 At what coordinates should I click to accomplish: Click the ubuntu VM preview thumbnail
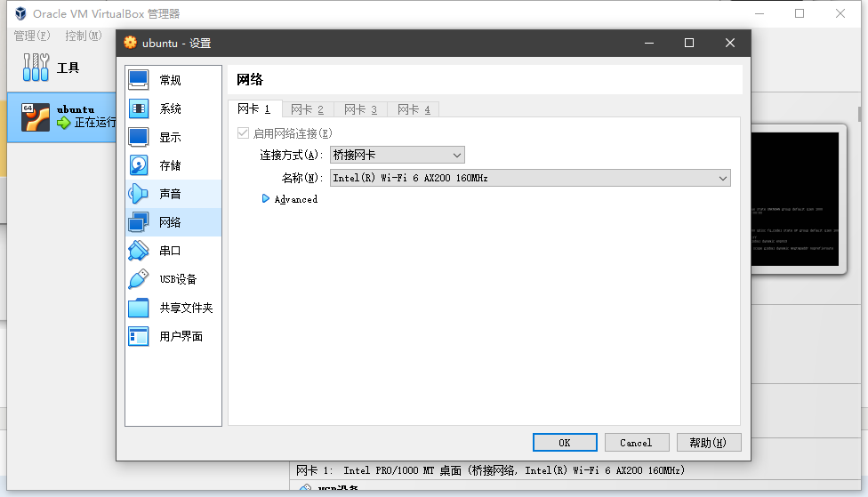(x=795, y=198)
